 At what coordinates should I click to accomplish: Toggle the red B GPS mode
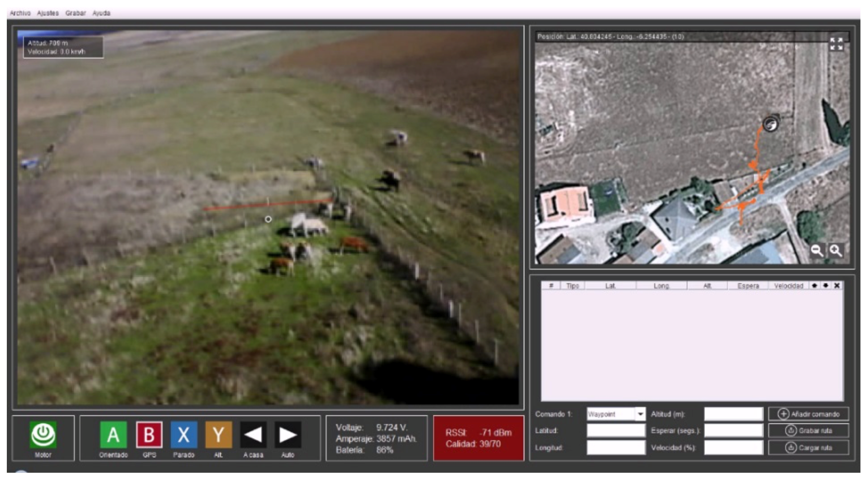tap(149, 435)
